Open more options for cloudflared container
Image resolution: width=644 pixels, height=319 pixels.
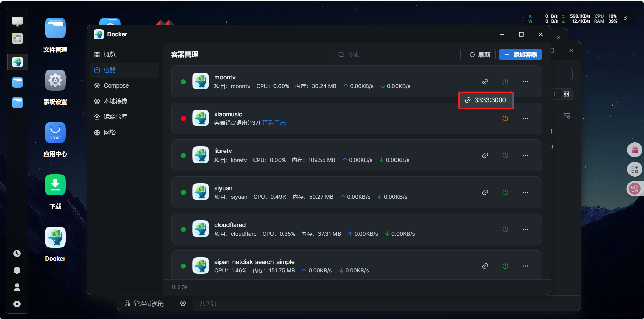point(526,229)
